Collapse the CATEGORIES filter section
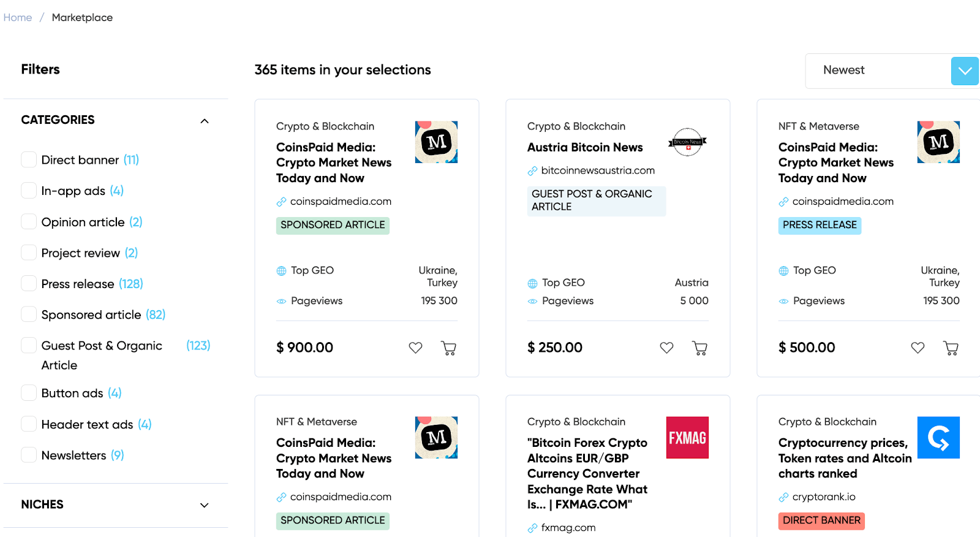980x537 pixels. tap(204, 121)
